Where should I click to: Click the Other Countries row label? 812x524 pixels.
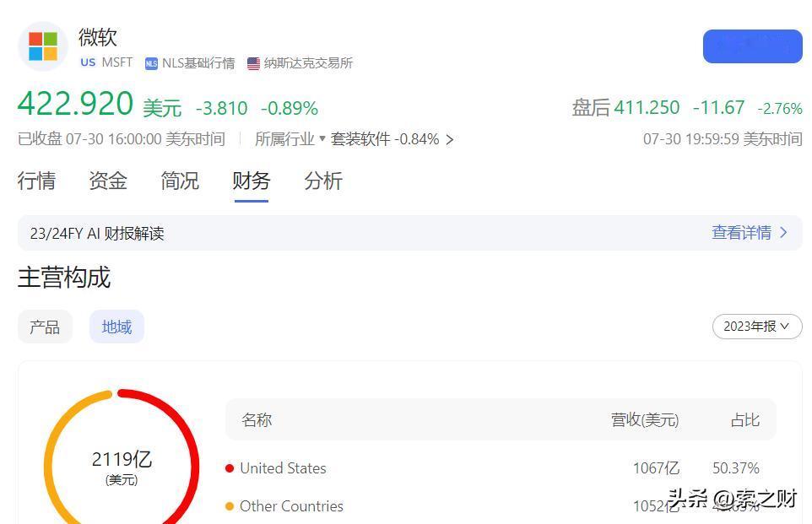(x=291, y=506)
